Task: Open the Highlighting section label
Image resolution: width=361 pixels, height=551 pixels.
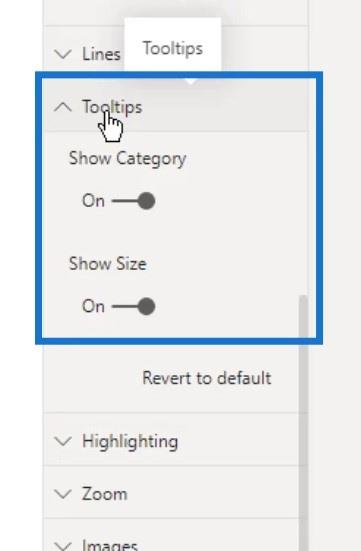Action: 130,441
